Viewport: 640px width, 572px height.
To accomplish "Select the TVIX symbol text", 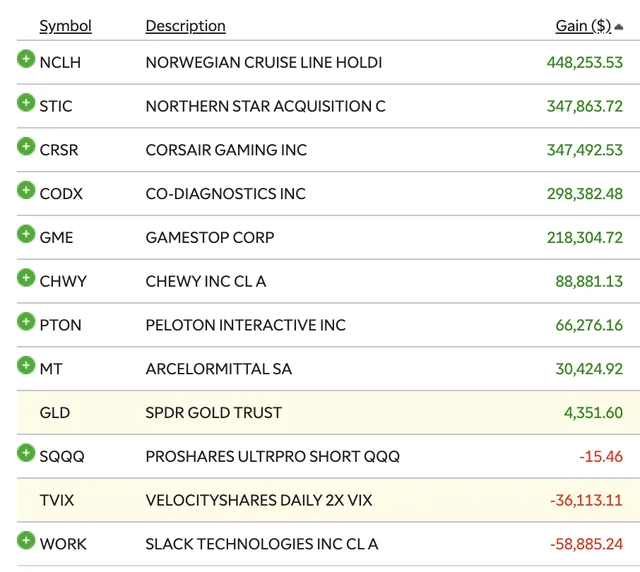I will point(57,500).
